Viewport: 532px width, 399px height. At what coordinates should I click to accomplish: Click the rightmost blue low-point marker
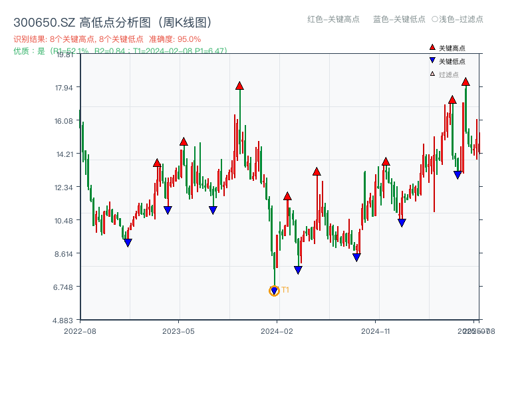458,175
